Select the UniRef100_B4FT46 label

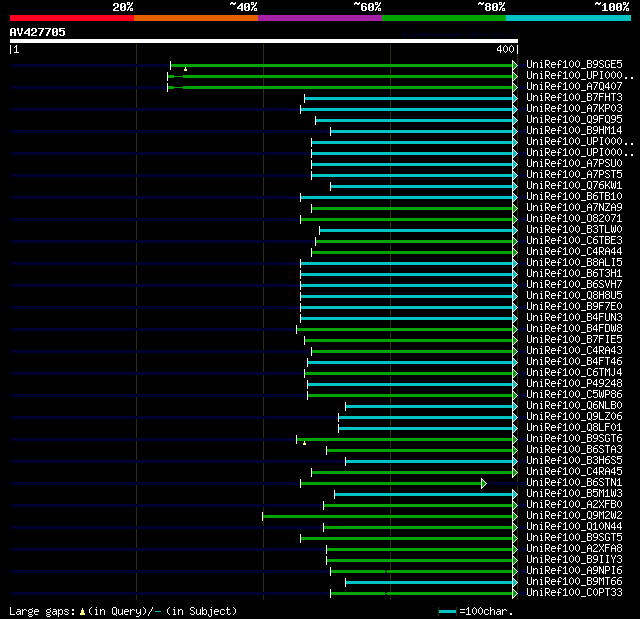pos(574,362)
